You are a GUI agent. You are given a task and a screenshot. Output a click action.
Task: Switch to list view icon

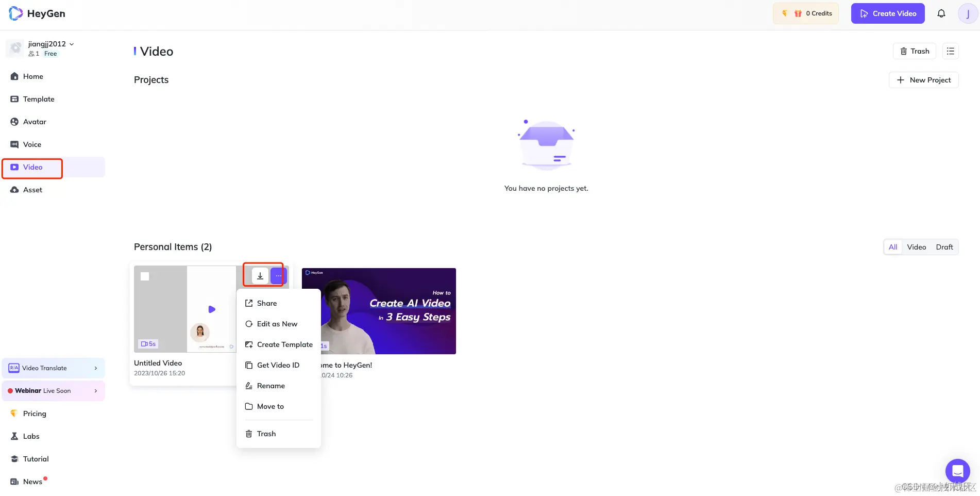(950, 51)
